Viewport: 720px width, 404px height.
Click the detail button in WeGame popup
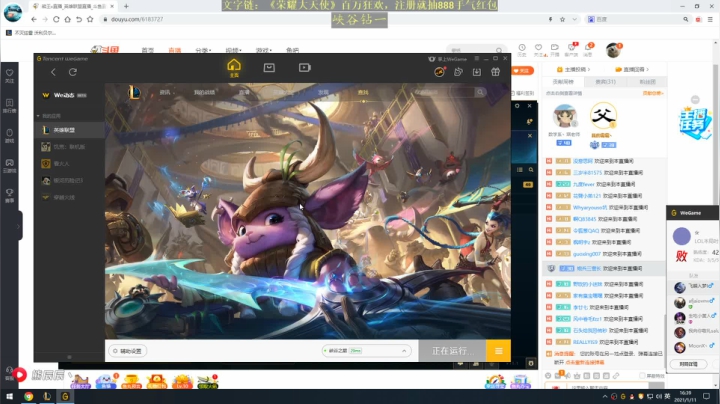point(688,364)
